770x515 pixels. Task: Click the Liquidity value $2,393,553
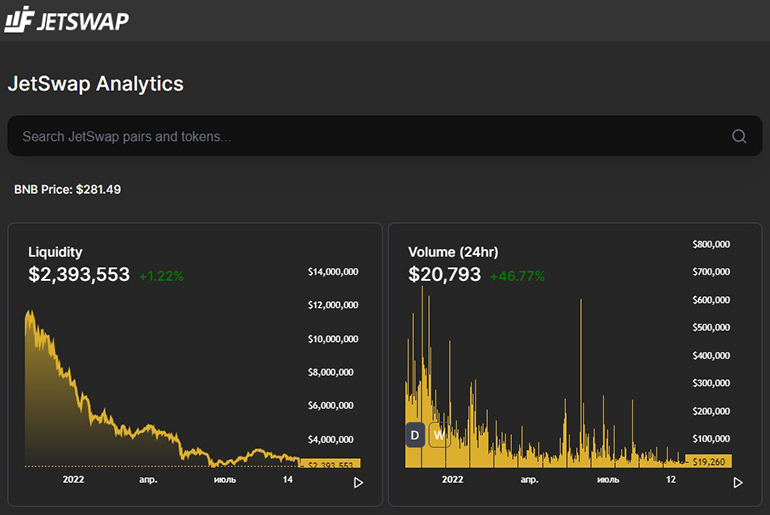pyautogui.click(x=79, y=274)
